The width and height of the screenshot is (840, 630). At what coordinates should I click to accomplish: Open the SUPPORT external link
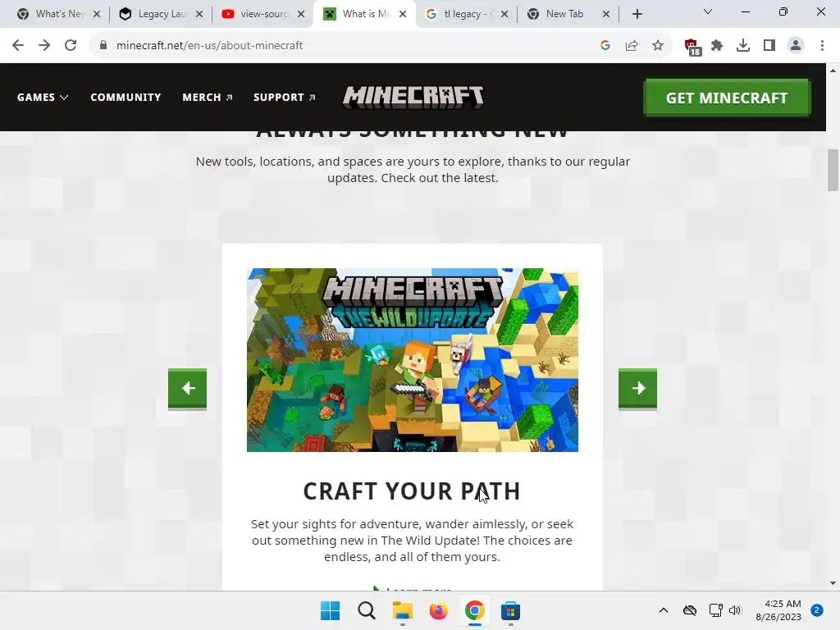tap(285, 98)
